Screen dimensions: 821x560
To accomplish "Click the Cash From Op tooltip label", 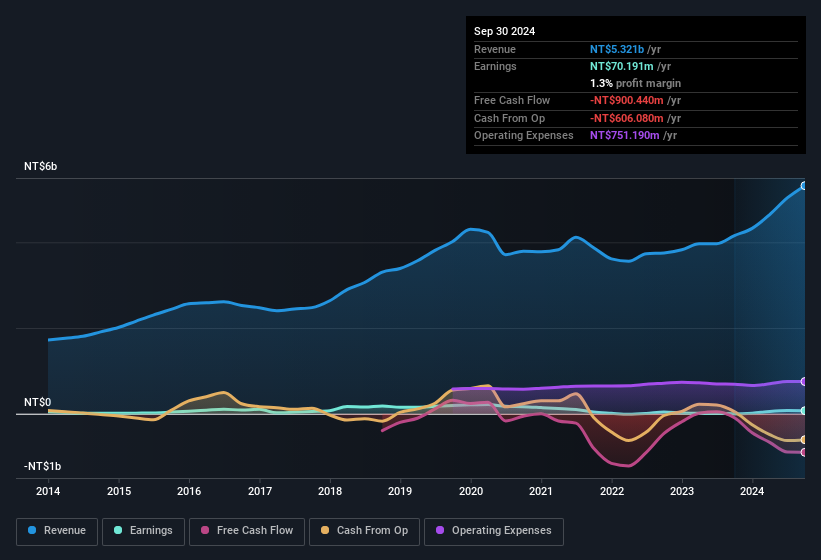I will pos(509,118).
